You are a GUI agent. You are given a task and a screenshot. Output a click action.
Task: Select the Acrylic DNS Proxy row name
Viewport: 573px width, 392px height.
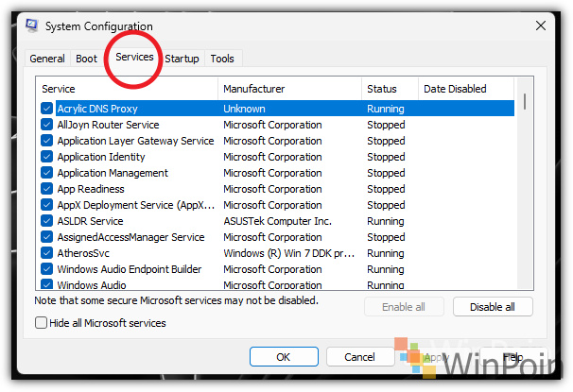pos(97,109)
